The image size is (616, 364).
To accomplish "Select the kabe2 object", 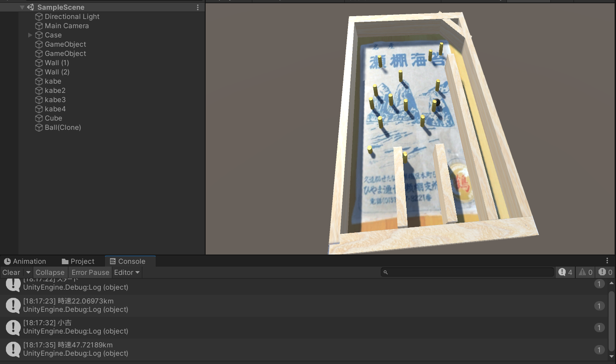I will pyautogui.click(x=55, y=91).
